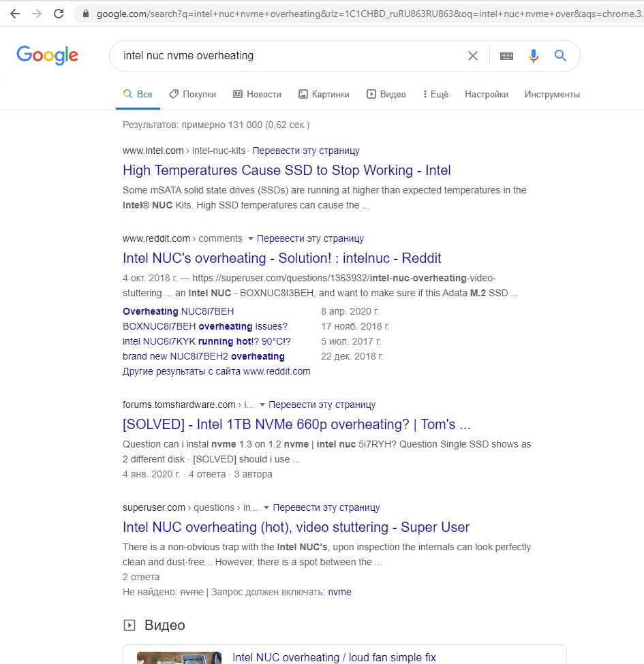
Task: Click the play icon next to the Видео heading
Action: click(129, 625)
